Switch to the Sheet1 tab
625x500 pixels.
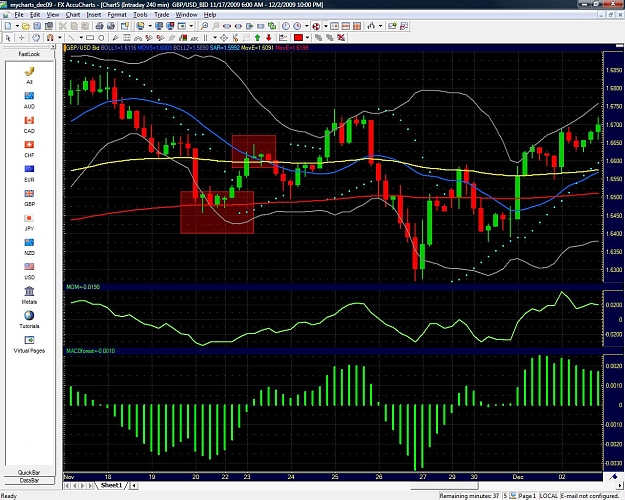(111, 485)
